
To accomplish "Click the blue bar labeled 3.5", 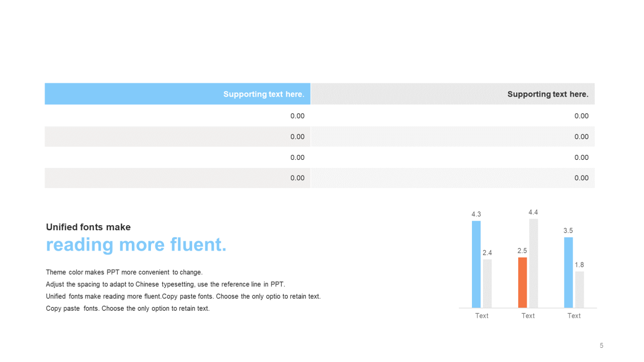I will 569,272.
